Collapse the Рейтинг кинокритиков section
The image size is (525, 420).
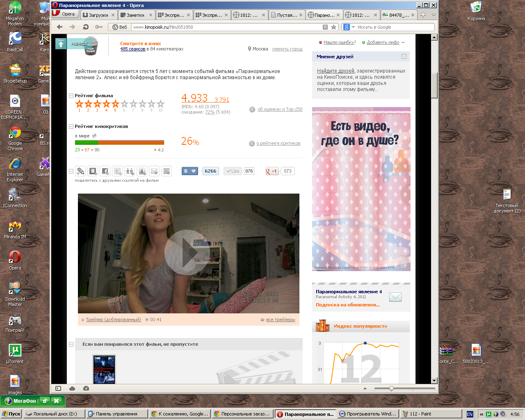coord(71,126)
